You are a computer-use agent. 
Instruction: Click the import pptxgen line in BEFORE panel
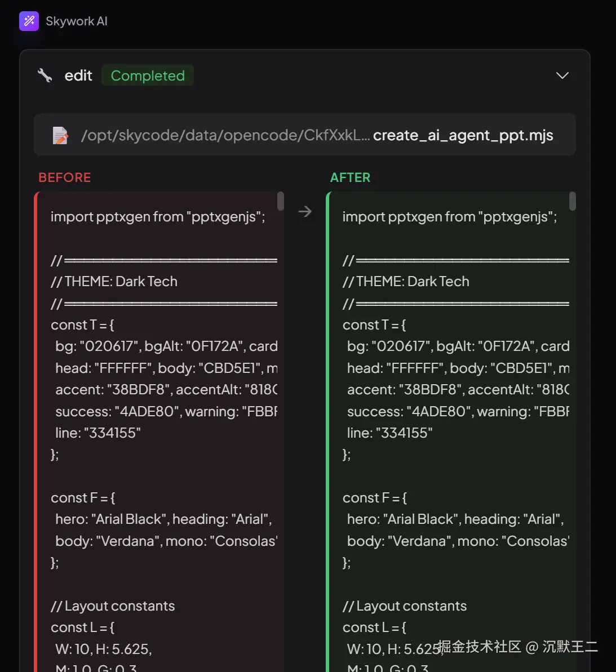pyautogui.click(x=158, y=217)
